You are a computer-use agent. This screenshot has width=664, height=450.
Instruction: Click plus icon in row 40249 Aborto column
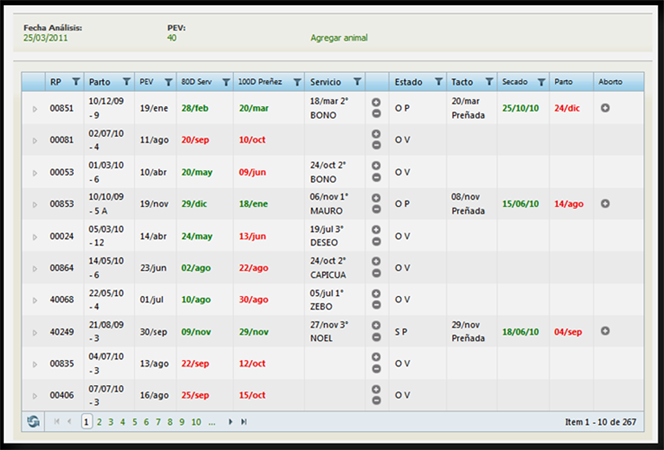[x=605, y=331]
